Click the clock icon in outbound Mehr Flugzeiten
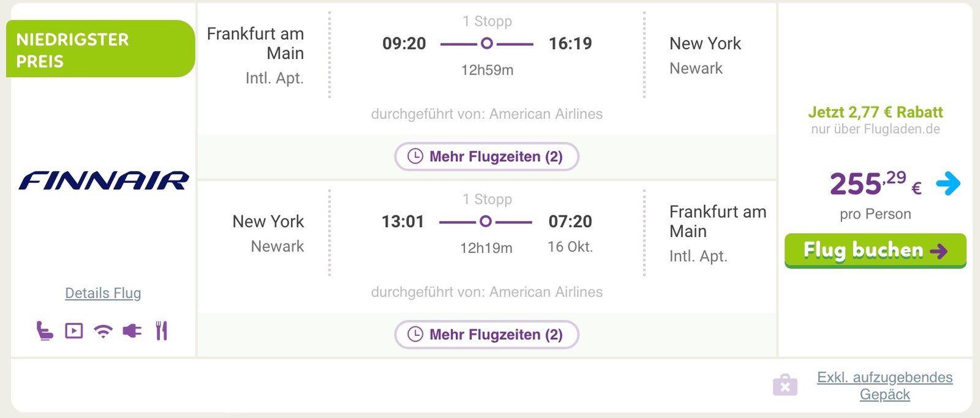This screenshot has height=418, width=980. tap(415, 156)
